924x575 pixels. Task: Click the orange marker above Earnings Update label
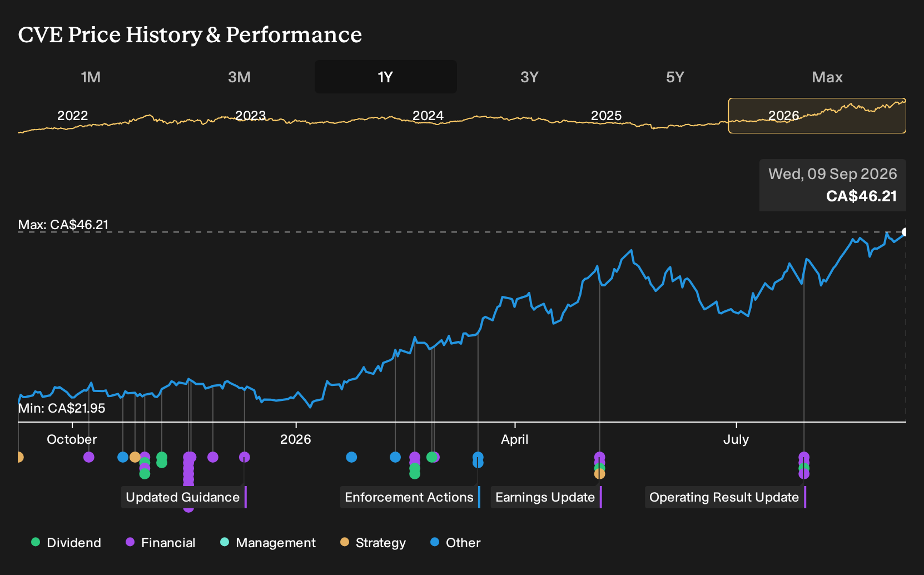599,474
